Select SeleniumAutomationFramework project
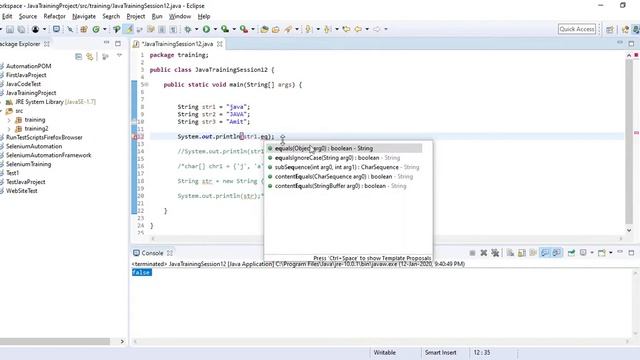Viewport: 640px width, 360px height. point(48,156)
